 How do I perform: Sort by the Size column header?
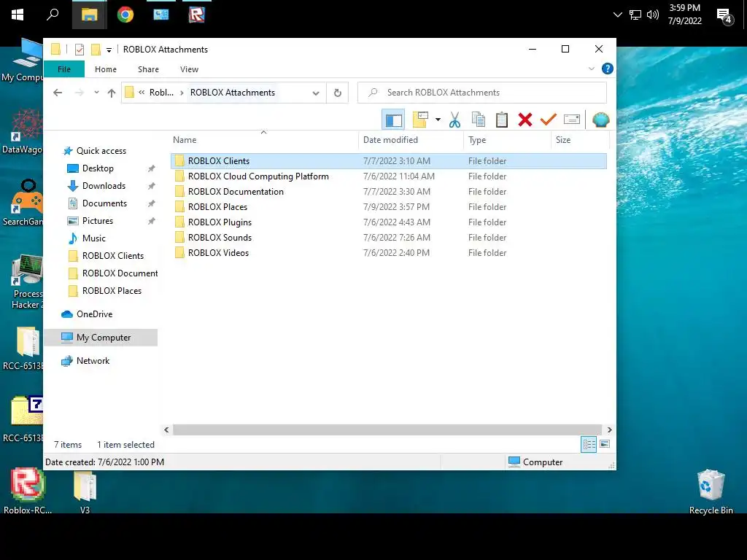pos(580,140)
